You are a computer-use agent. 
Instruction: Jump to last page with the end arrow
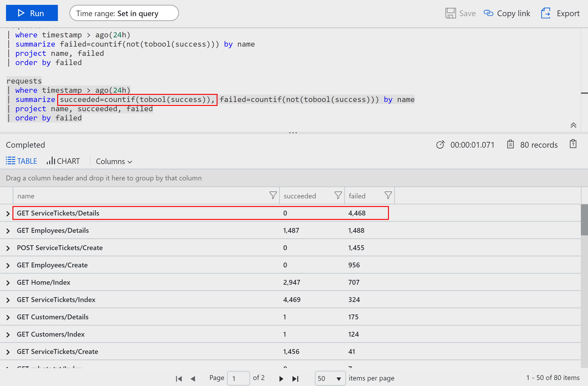click(295, 378)
